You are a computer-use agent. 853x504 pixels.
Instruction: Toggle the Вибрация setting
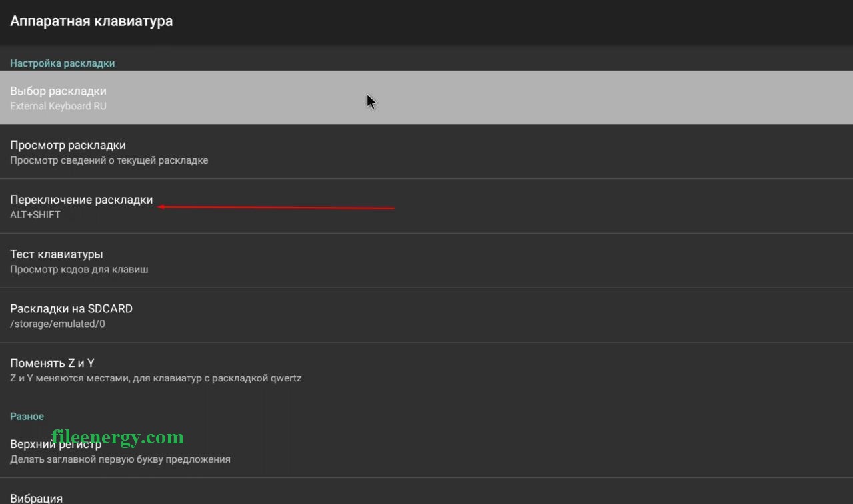pyautogui.click(x=426, y=491)
